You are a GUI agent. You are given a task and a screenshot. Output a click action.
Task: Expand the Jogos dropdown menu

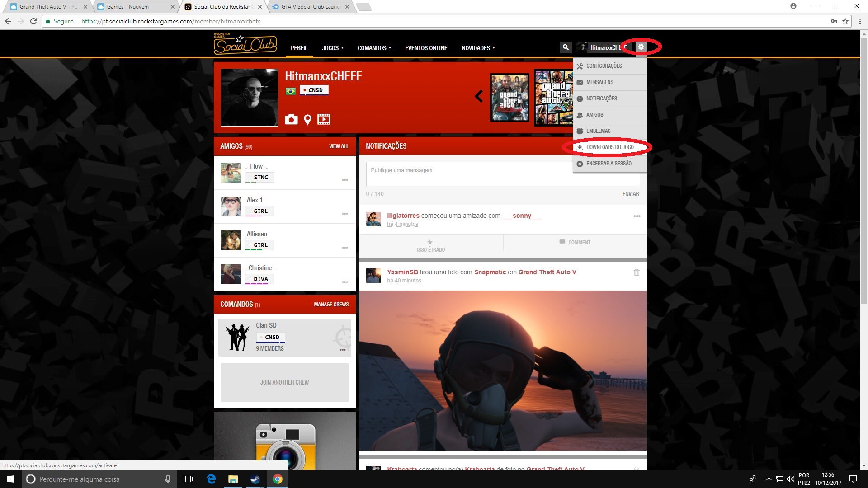pos(333,48)
